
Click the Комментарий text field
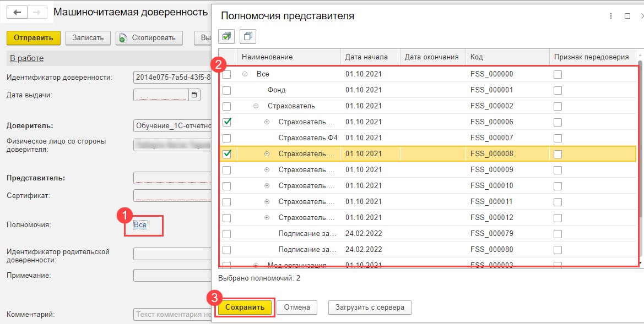172,315
